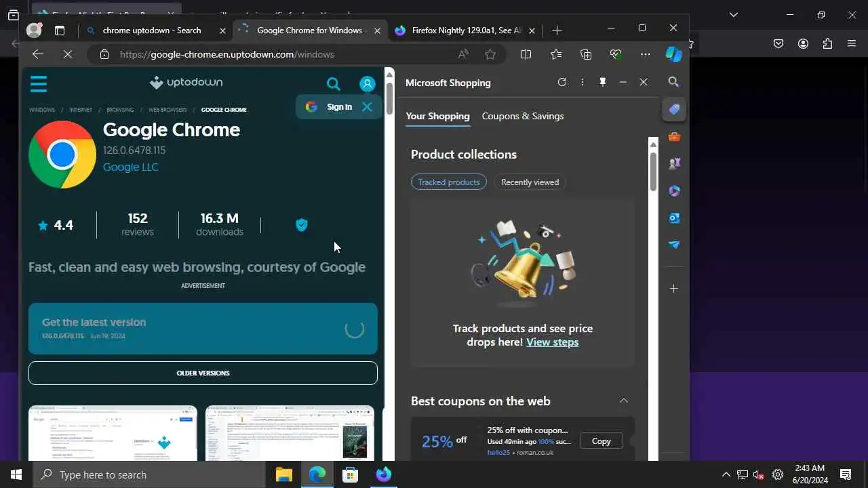The height and width of the screenshot is (488, 868).
Task: Open OLDER VERSIONS of Chrome
Action: pyautogui.click(x=203, y=373)
